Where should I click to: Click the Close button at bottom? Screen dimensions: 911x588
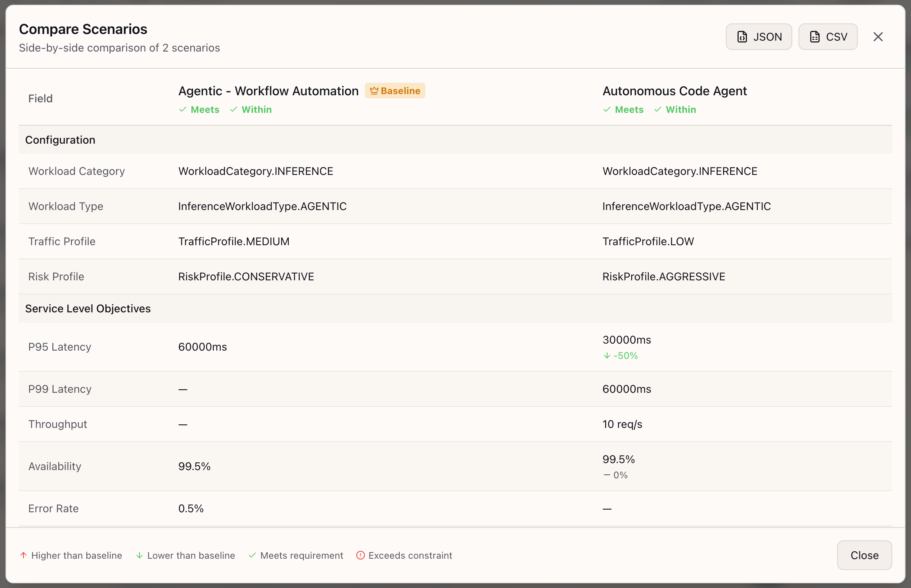864,555
